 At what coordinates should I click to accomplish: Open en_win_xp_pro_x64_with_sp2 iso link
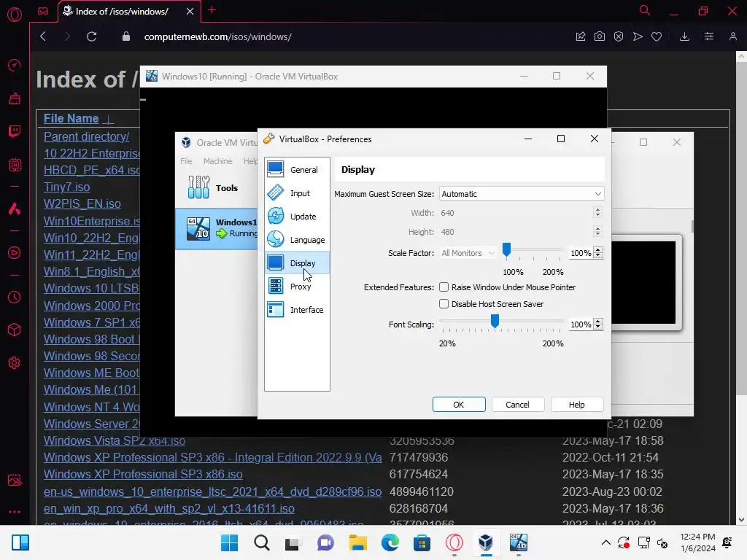pos(169,508)
